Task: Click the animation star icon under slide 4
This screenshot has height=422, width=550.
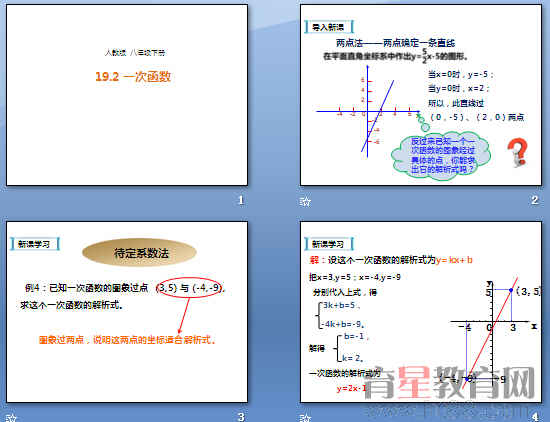Action: pos(305,417)
